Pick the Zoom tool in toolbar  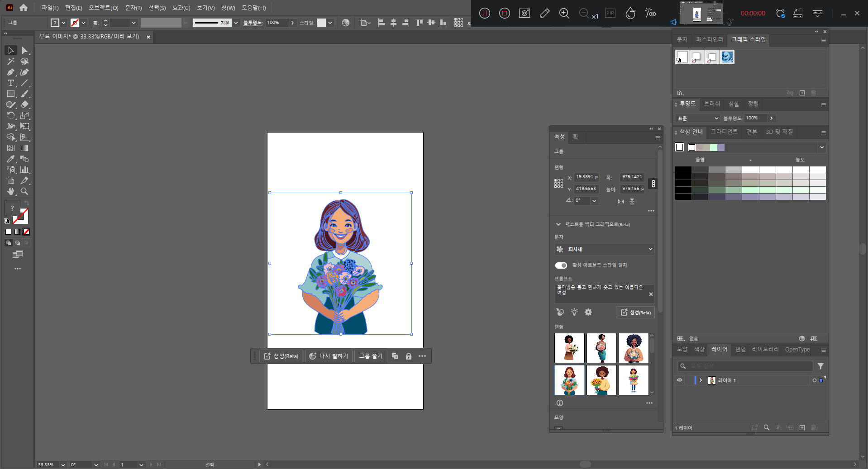[24, 192]
